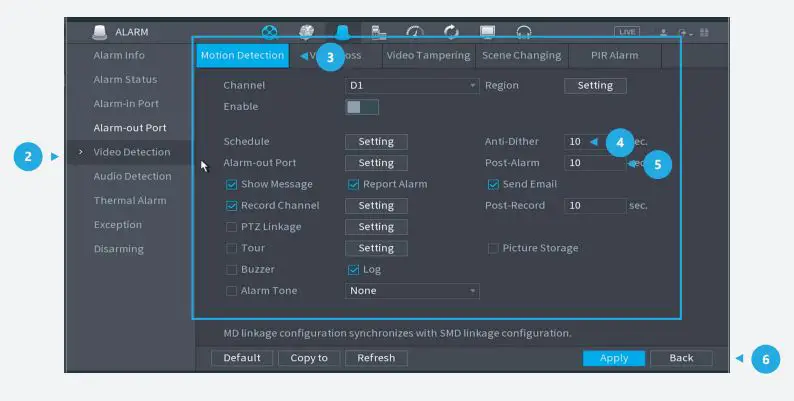Open the headphones audio icon
Screen dimensions: 794x401
524,32
